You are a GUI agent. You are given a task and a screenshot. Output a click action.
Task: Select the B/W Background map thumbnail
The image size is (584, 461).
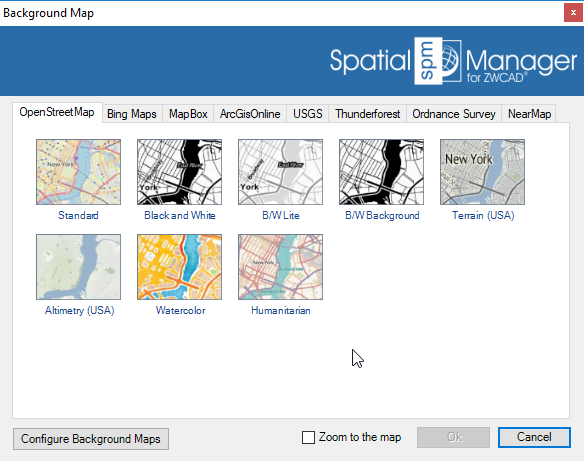tap(381, 172)
